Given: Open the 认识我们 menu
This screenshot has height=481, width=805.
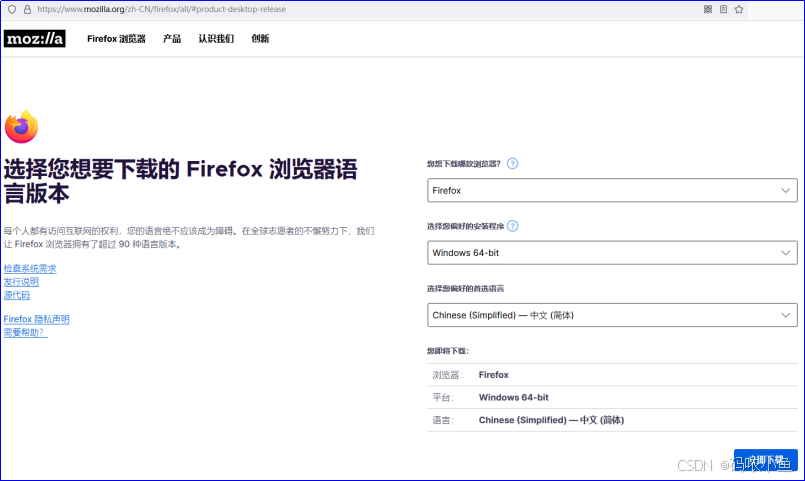Looking at the screenshot, I should (216, 39).
